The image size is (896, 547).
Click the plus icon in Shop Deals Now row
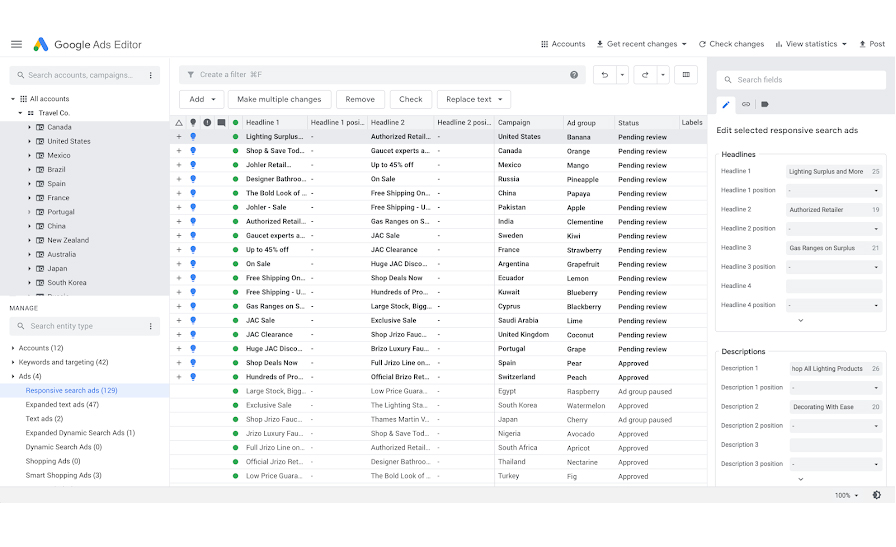(x=179, y=363)
